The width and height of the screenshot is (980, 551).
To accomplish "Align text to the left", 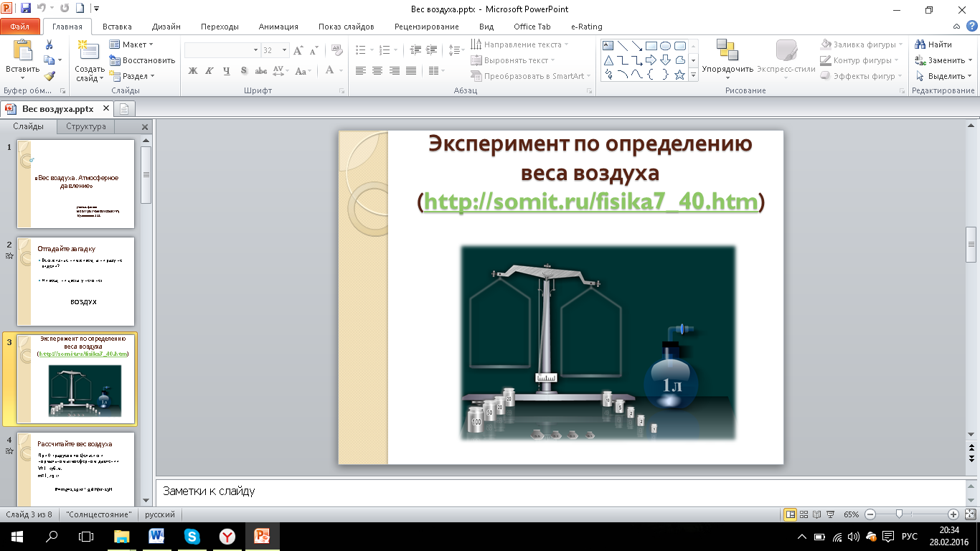I will (x=360, y=70).
